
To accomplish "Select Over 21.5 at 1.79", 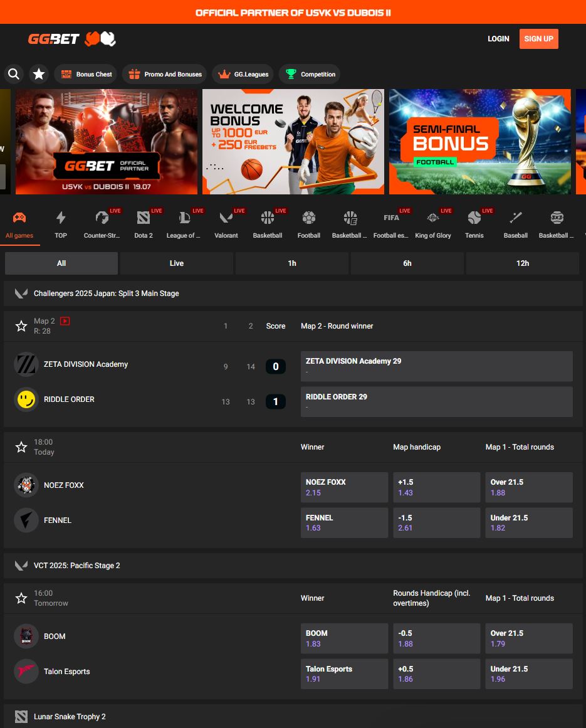I will point(529,638).
